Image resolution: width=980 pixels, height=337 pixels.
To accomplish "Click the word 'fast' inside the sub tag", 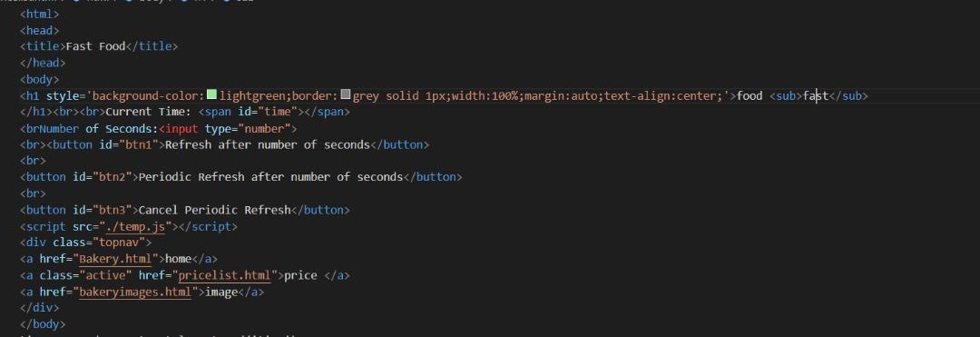I will click(816, 95).
